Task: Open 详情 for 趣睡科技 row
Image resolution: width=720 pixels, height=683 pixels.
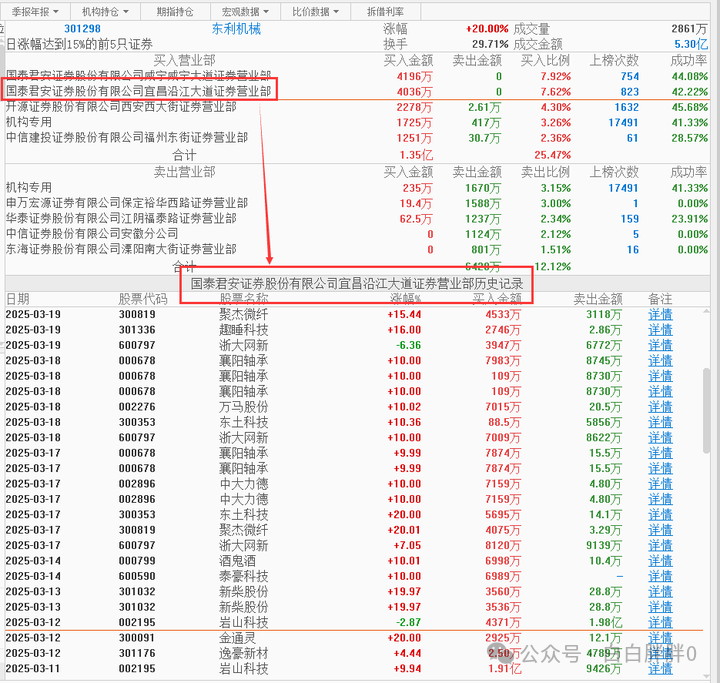Action: pos(660,330)
